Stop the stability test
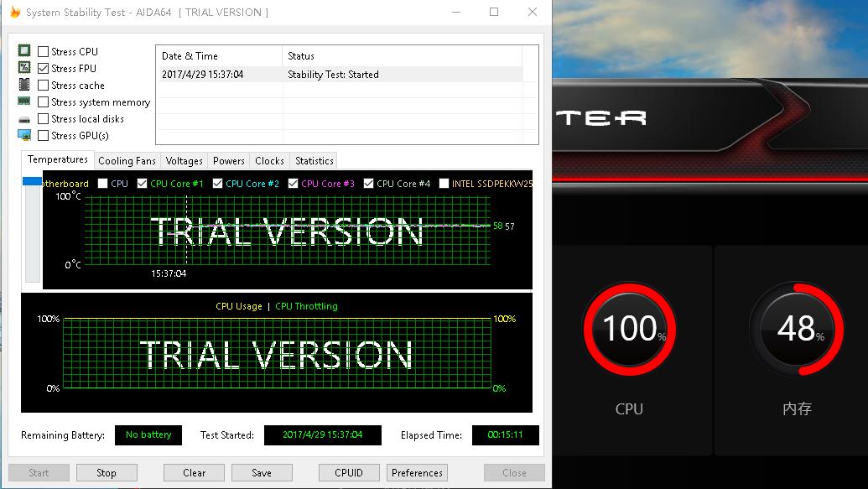The width and height of the screenshot is (868, 489). click(107, 472)
